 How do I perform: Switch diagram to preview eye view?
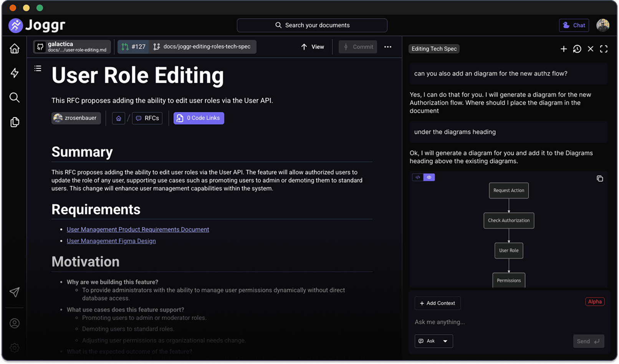pyautogui.click(x=429, y=177)
